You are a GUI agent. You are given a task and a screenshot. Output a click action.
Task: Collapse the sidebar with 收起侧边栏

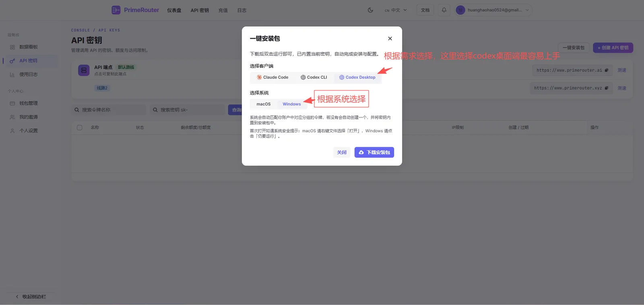31,297
